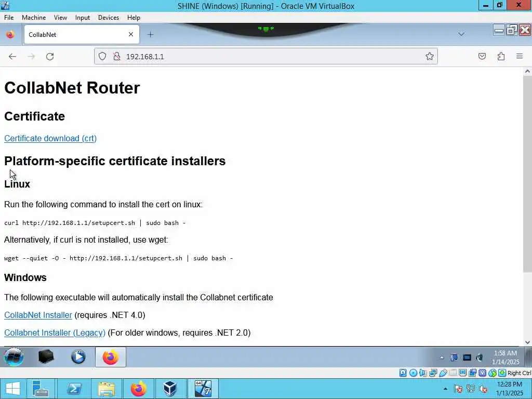Open VirtualBox Manager on host taskbar
Viewport: 532px width, 399px height.
(x=170, y=389)
